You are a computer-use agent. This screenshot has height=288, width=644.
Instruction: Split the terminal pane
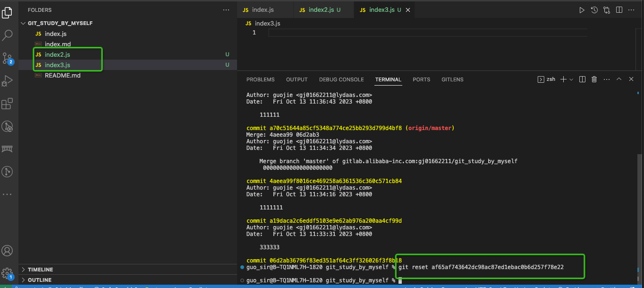coord(582,79)
